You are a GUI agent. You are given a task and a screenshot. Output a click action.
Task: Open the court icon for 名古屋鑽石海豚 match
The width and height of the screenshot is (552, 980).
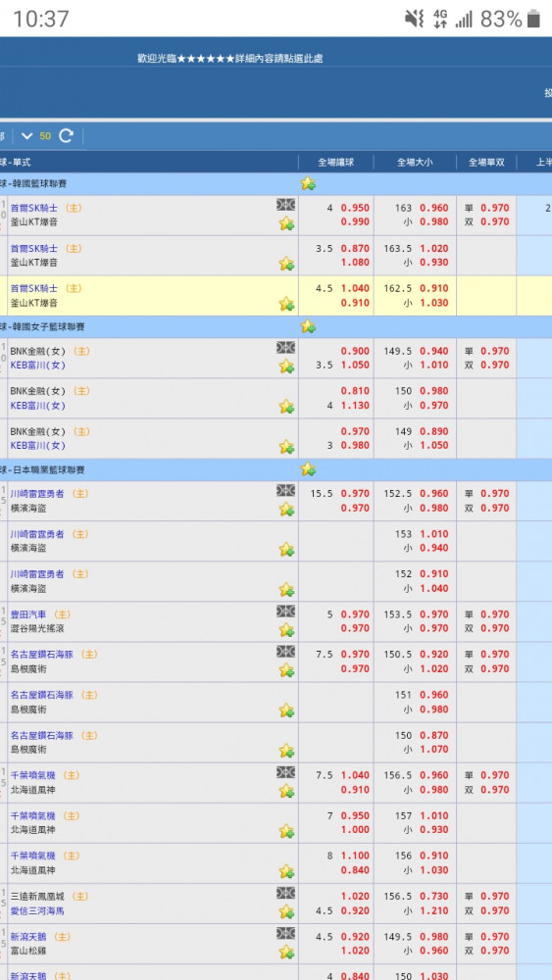pyautogui.click(x=285, y=652)
